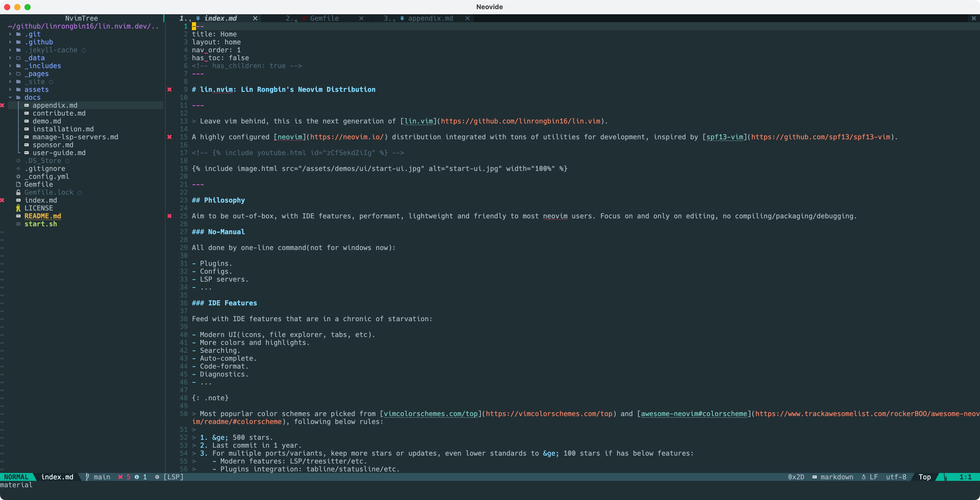Open manage-lsp-servers.md in the tree
This screenshot has height=500, width=980.
click(x=75, y=137)
